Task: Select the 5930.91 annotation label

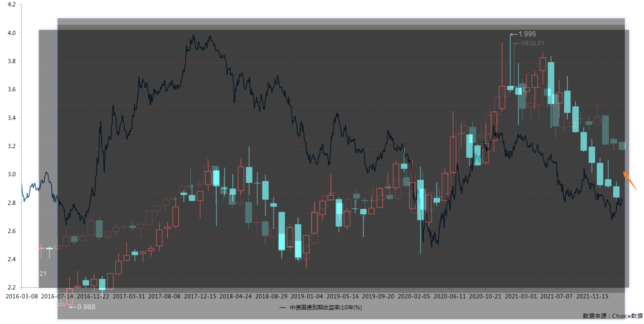Action: 533,43
